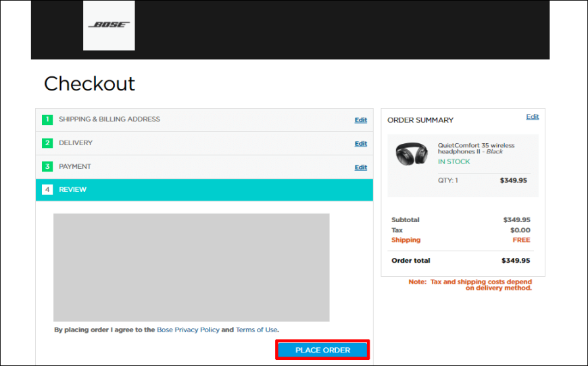The image size is (588, 366).
Task: Expand the Delivery section header
Action: point(204,143)
